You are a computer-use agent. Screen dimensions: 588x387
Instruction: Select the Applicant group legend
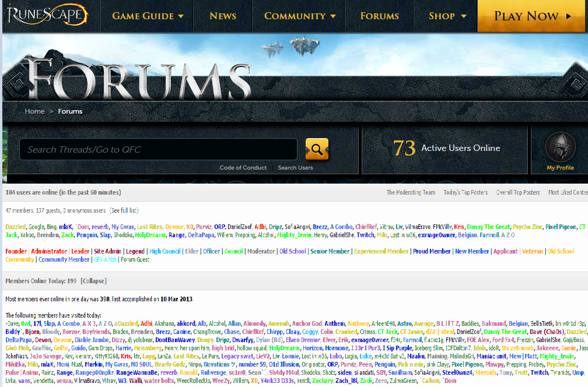click(506, 251)
